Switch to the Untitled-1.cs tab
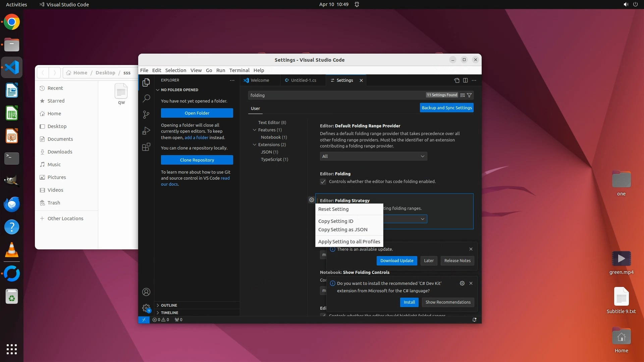644x362 pixels. [303, 80]
